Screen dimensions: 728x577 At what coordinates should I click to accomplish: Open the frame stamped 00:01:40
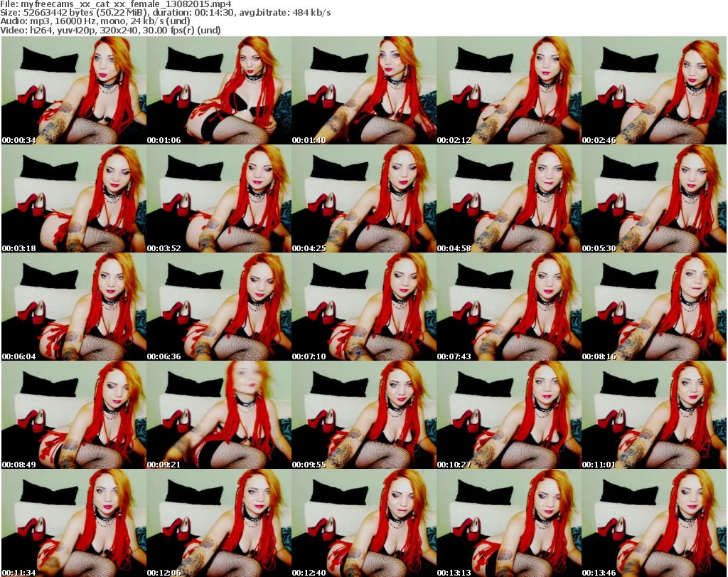point(363,90)
